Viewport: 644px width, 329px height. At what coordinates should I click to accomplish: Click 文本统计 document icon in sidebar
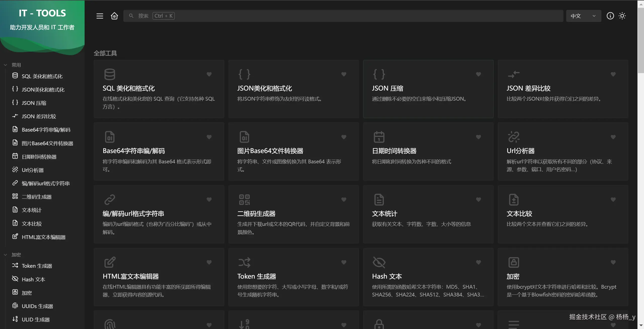(15, 210)
